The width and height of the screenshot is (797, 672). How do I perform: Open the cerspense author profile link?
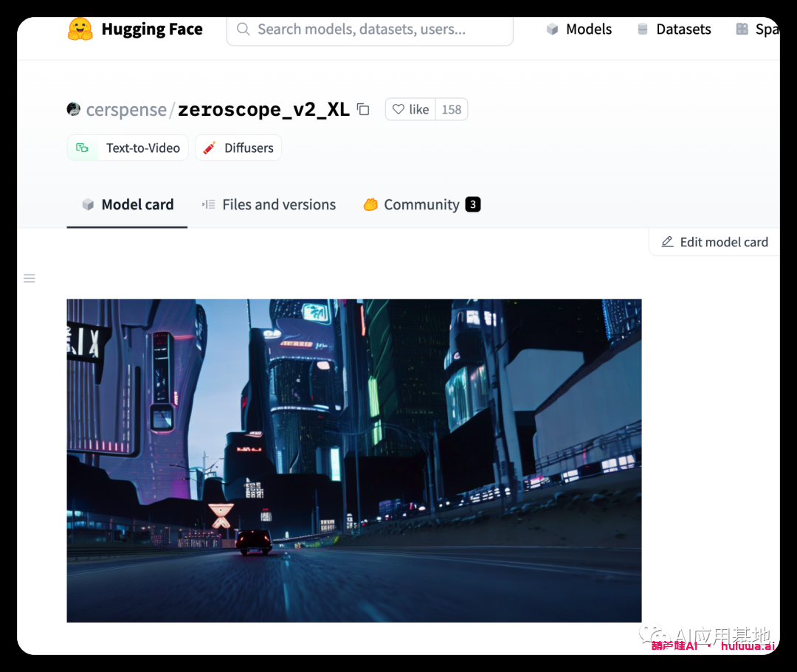(126, 110)
